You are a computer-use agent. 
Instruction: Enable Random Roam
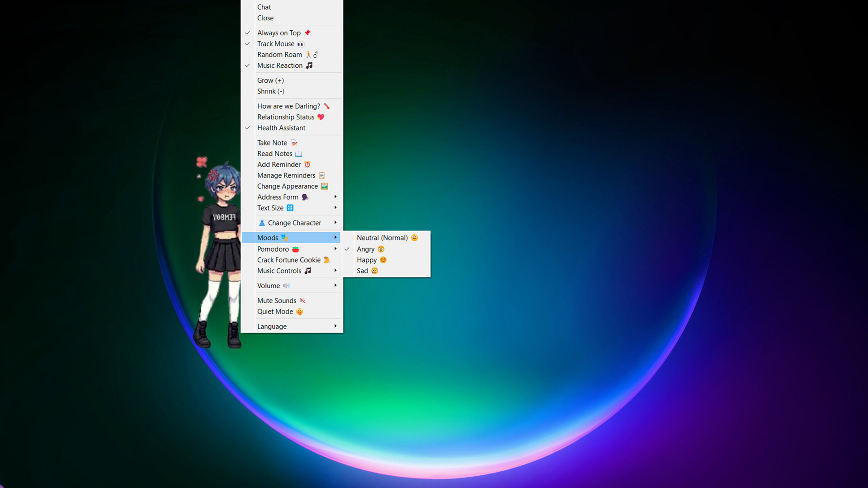(x=279, y=55)
